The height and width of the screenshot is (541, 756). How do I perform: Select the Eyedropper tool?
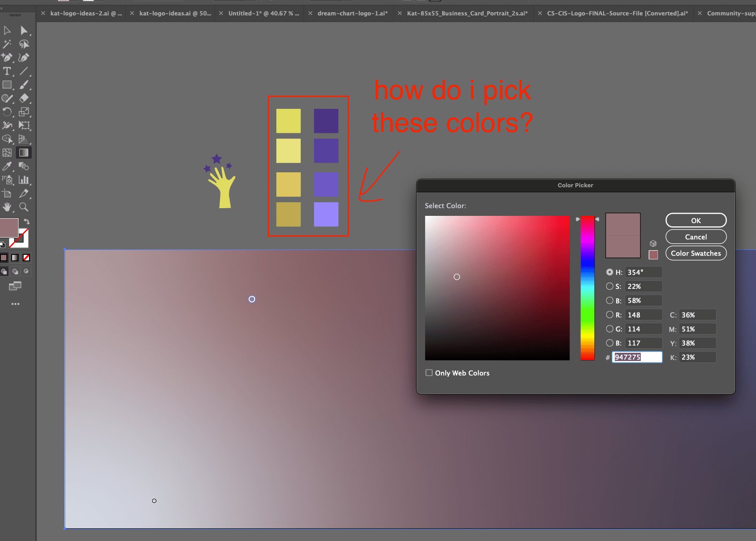pos(7,166)
